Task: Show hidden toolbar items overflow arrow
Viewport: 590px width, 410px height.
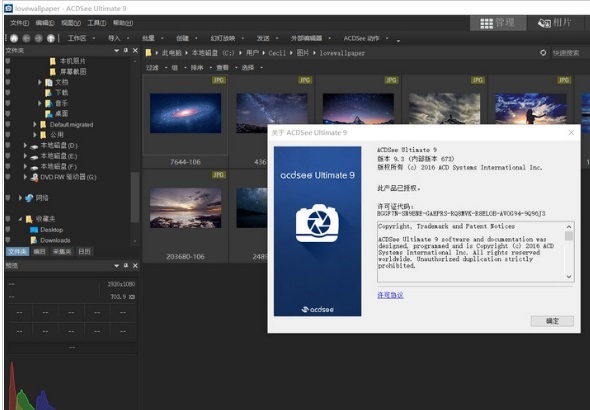Action: coord(398,40)
